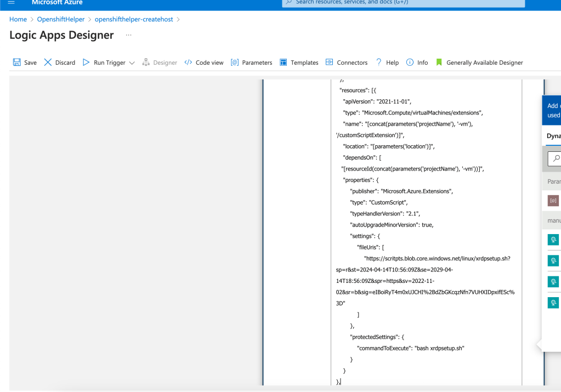Click the "commandToExecute" bash line
Screen dimensions: 561x392
(x=411, y=348)
